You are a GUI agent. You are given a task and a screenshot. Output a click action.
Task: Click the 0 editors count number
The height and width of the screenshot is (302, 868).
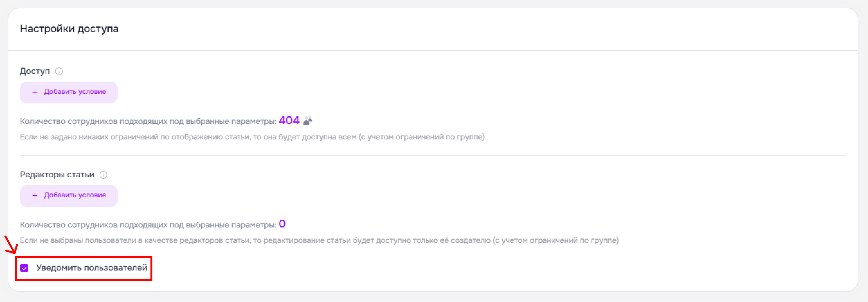tap(282, 224)
